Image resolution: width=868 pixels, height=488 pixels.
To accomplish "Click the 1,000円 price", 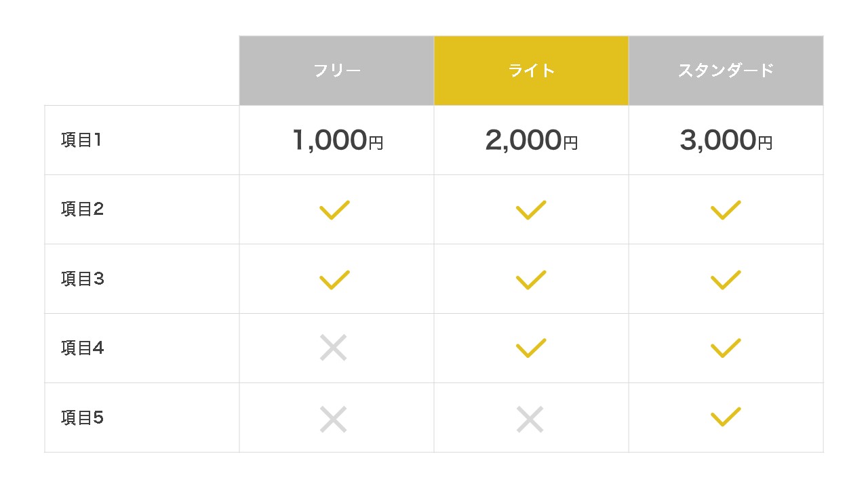I will [337, 140].
